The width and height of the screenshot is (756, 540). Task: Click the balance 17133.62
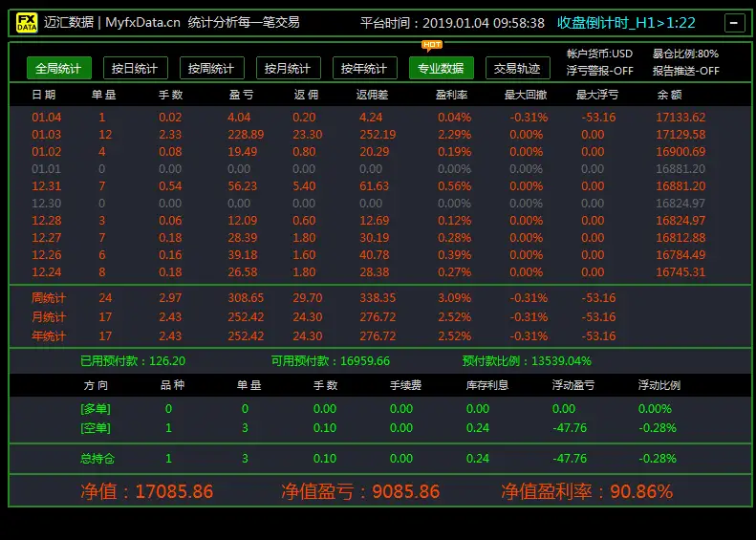[680, 118]
